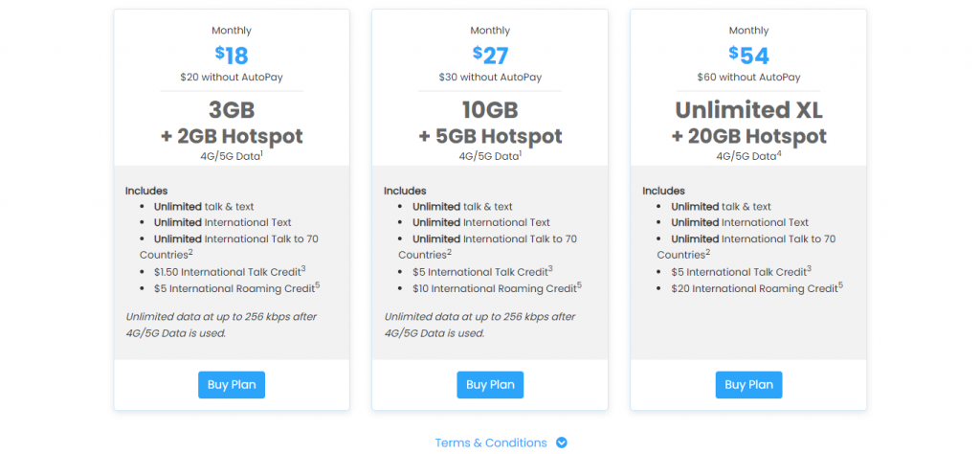The image size is (980, 454).
Task: Click 4G/5G Data footnote under Unlimited XL
Action: (748, 156)
